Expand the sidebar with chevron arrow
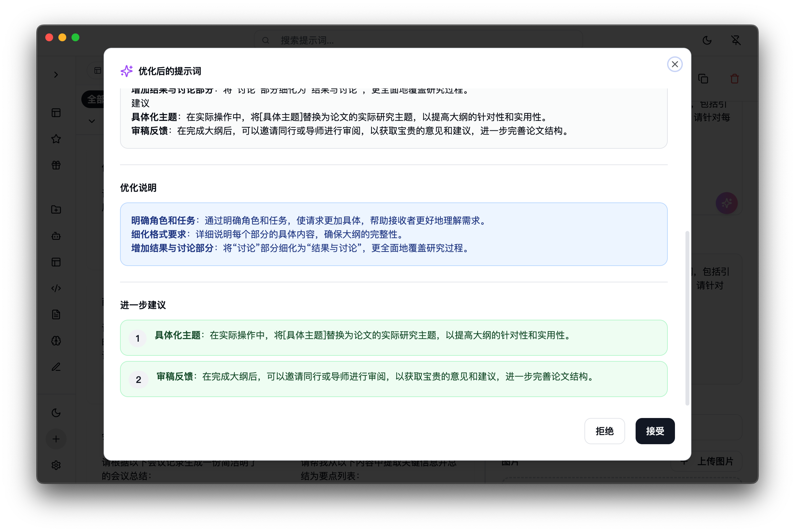This screenshot has width=795, height=532. tap(56, 75)
